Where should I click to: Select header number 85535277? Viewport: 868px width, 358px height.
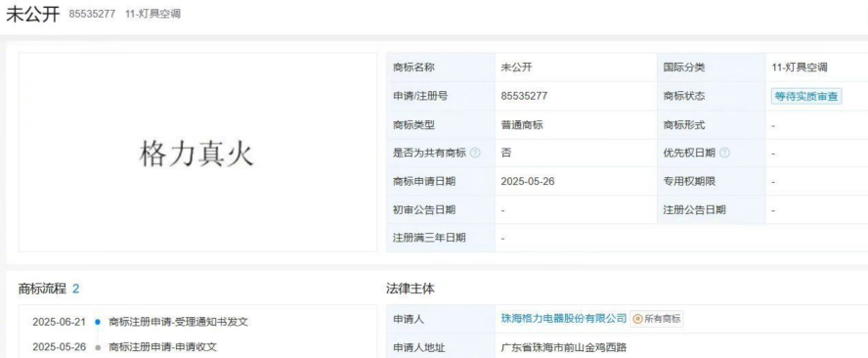[x=92, y=15]
